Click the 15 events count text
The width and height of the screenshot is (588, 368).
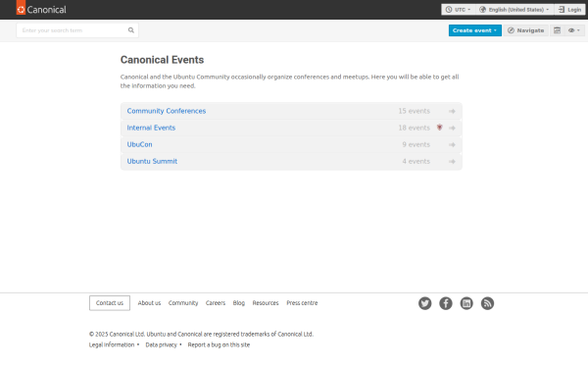click(414, 111)
